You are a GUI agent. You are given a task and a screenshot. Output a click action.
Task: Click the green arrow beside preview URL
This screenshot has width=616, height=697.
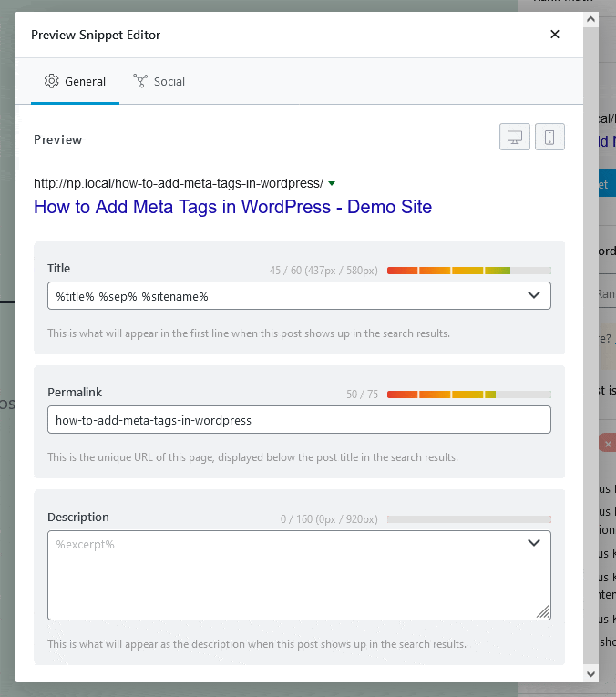tap(332, 183)
